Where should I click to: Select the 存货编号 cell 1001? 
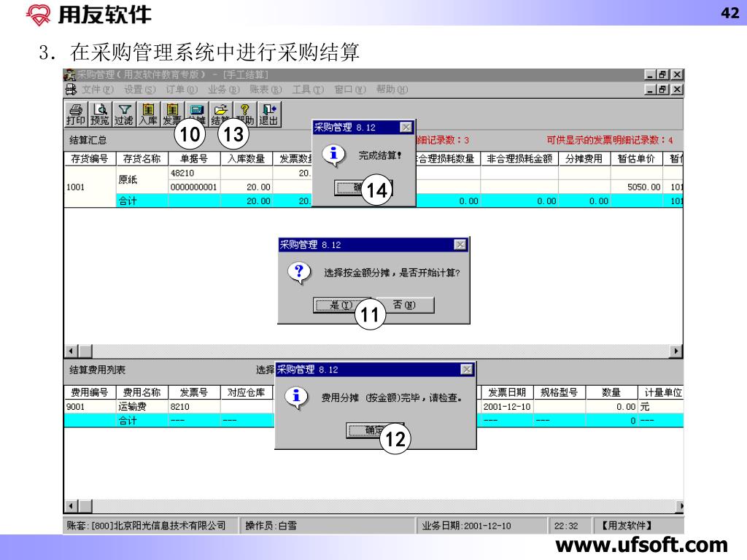coord(90,187)
